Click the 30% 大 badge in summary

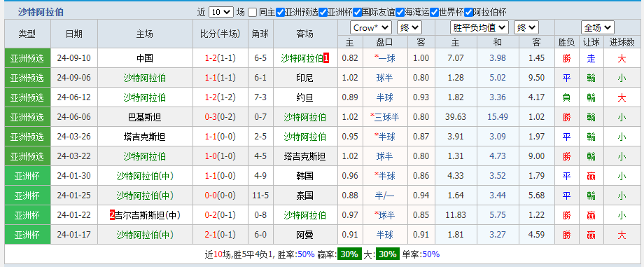point(387,254)
